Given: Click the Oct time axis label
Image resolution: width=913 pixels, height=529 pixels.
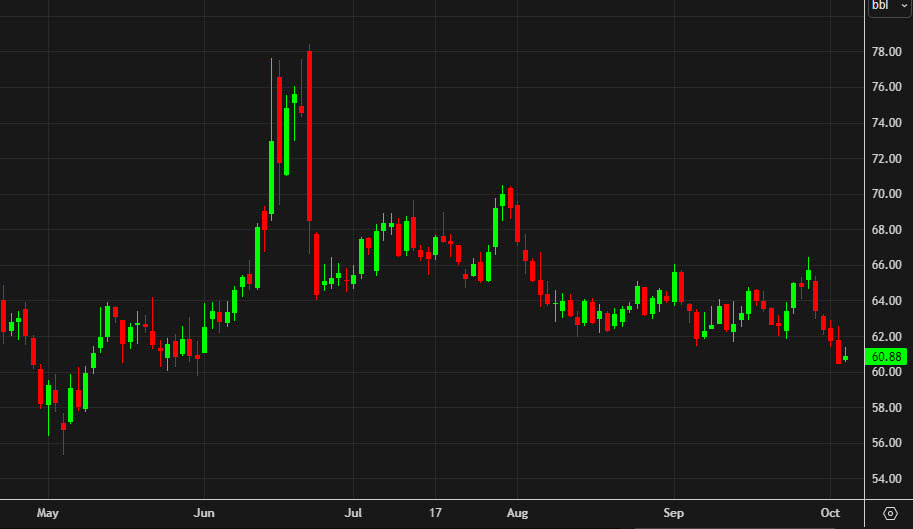Looking at the screenshot, I should 831,513.
